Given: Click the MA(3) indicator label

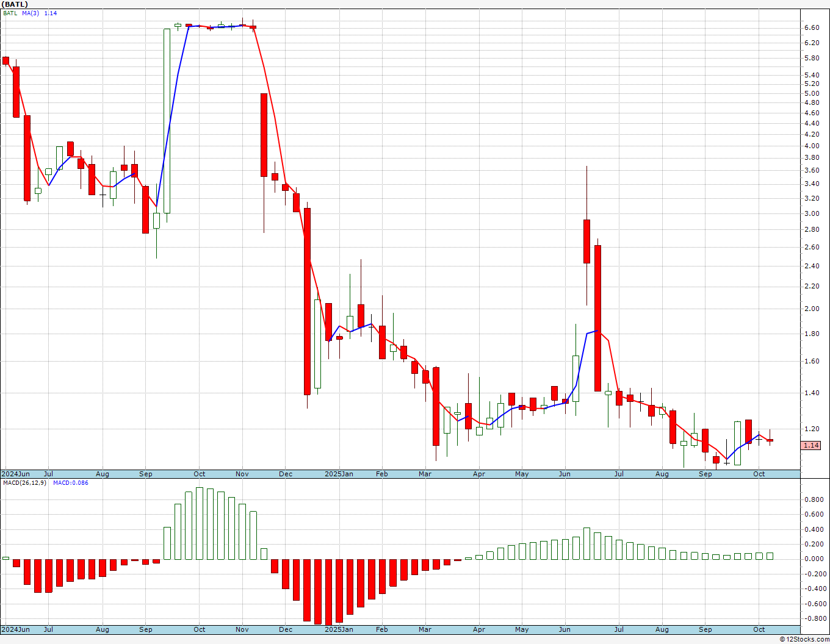Looking at the screenshot, I should 31,13.
